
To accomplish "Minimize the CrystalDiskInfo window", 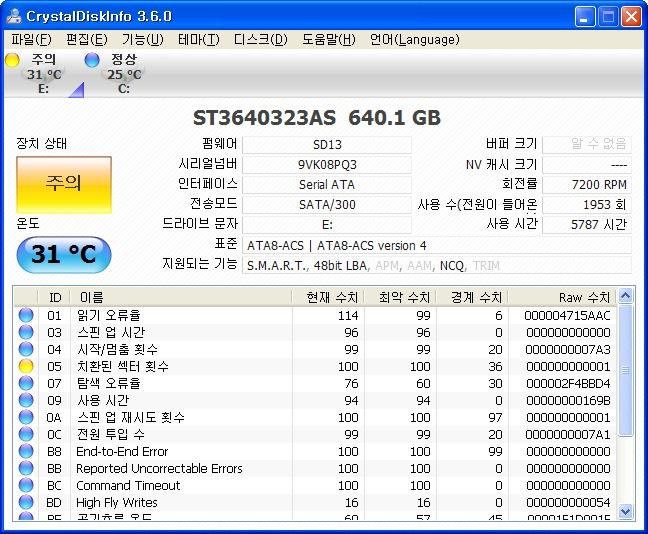I will pos(584,17).
